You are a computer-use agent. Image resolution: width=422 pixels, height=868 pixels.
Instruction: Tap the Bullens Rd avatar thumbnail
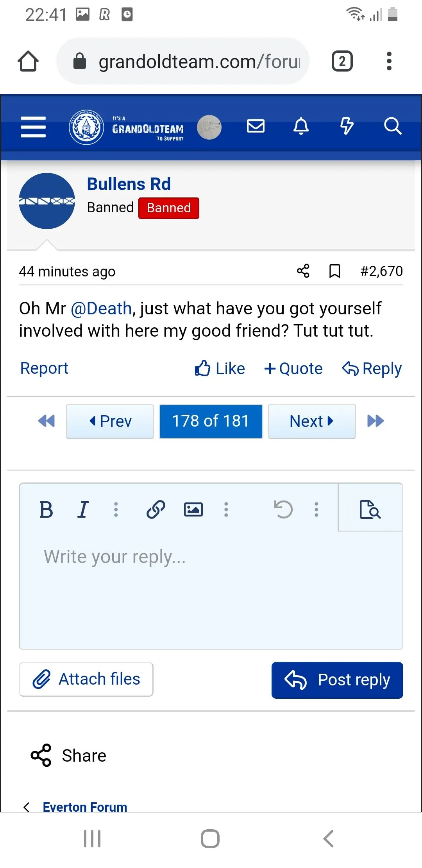click(x=47, y=201)
